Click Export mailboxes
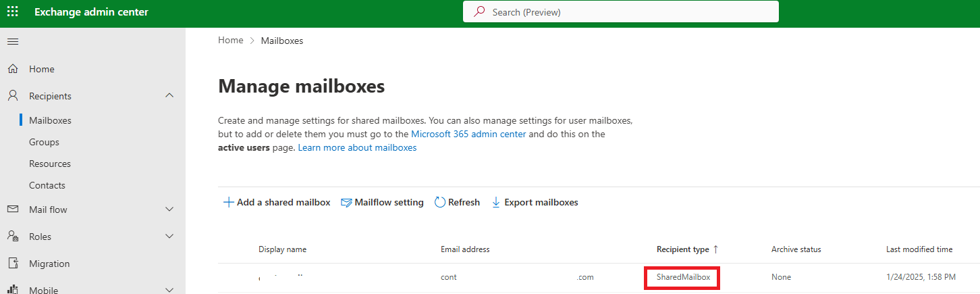980x294 pixels. pos(535,202)
